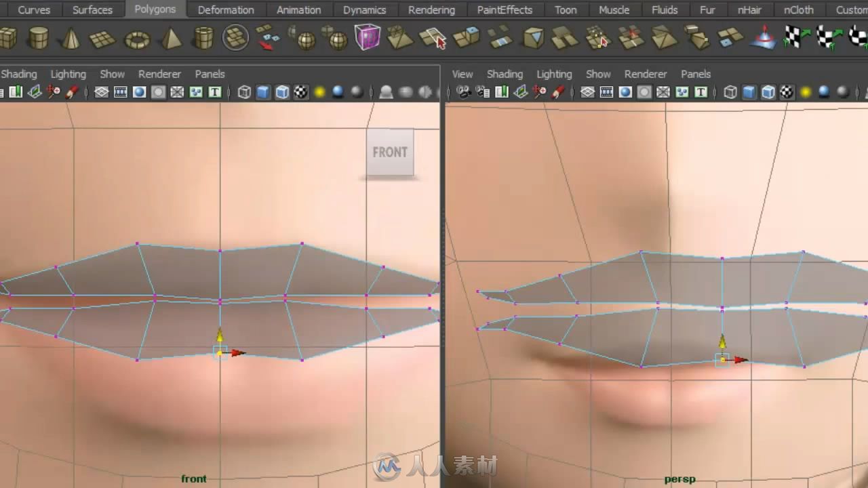The width and height of the screenshot is (868, 488).
Task: Switch to the Deformation shelf tab
Action: click(226, 9)
